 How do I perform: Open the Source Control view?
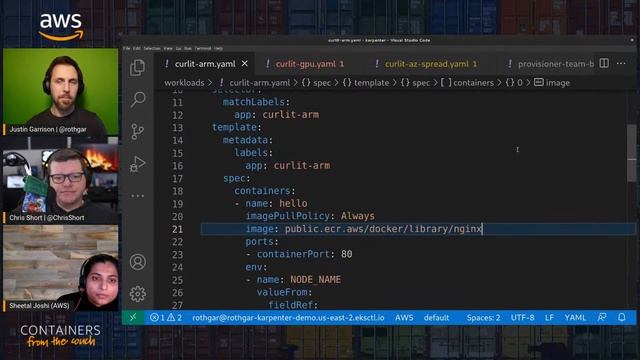tap(138, 131)
